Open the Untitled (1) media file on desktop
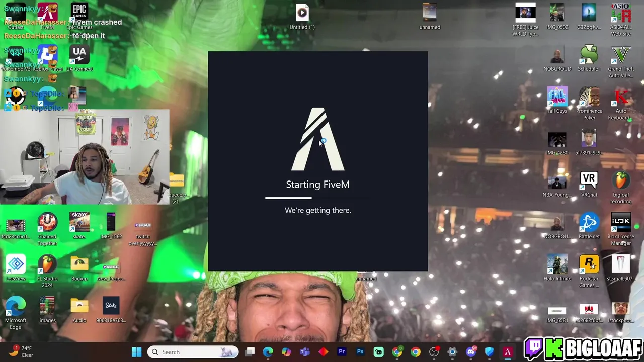The height and width of the screenshot is (362, 644). [x=302, y=17]
